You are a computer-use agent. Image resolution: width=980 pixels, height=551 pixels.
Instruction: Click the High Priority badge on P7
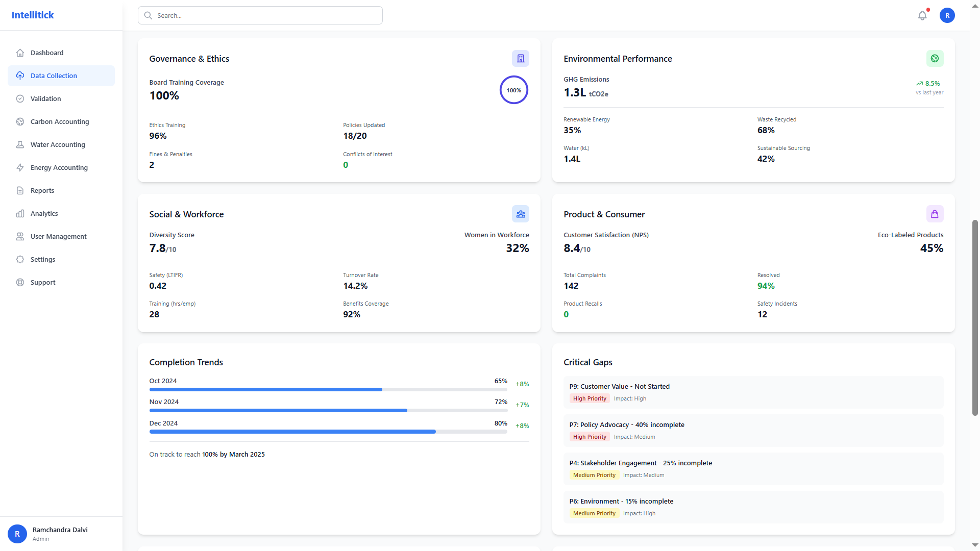(590, 437)
